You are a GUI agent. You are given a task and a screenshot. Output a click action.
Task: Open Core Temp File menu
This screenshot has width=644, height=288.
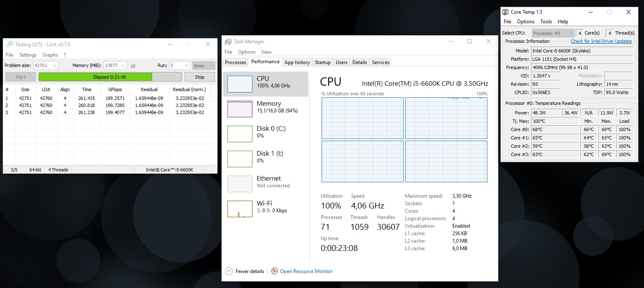(x=507, y=22)
